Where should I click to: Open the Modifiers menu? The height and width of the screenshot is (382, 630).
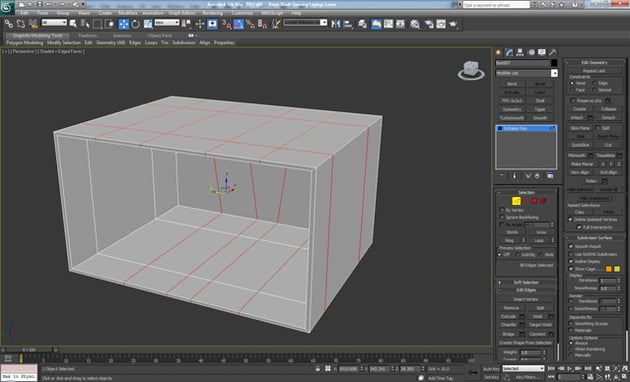point(128,13)
